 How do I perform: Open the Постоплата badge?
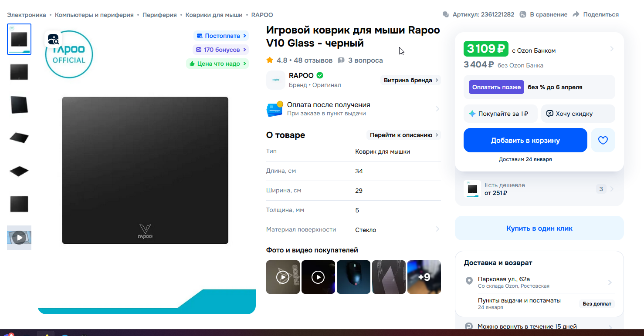(x=221, y=36)
